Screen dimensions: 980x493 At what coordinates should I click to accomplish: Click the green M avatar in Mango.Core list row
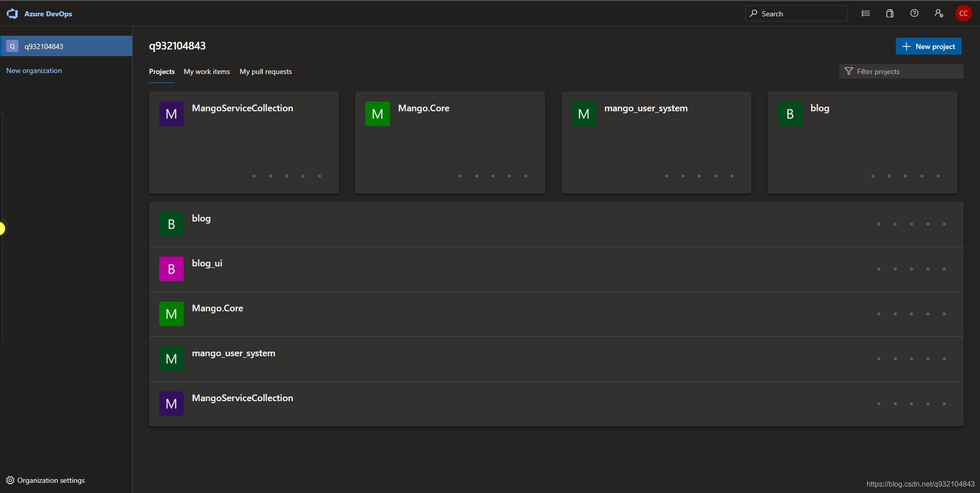[171, 314]
